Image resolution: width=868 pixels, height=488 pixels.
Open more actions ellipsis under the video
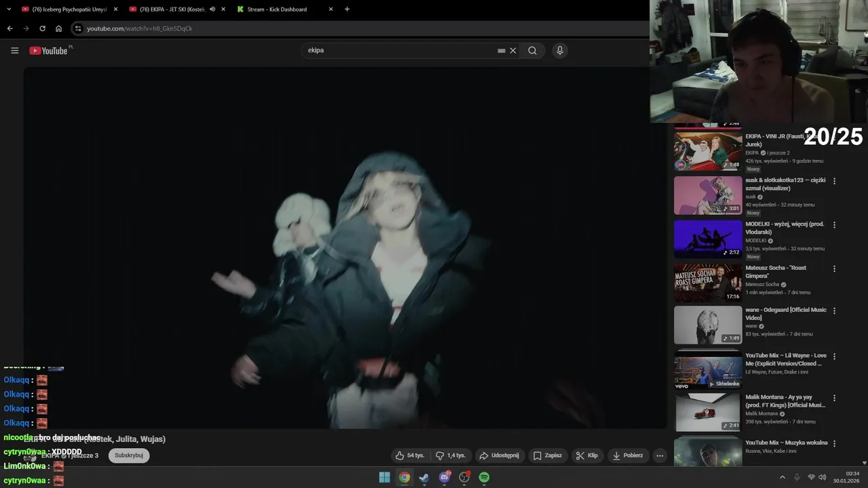coord(660,455)
